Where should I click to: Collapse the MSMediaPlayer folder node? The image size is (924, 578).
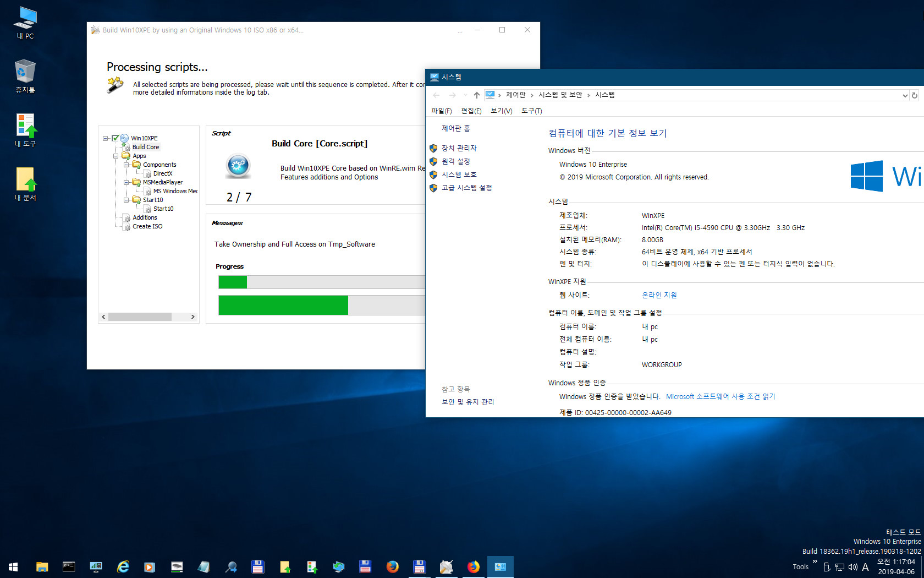coord(126,182)
